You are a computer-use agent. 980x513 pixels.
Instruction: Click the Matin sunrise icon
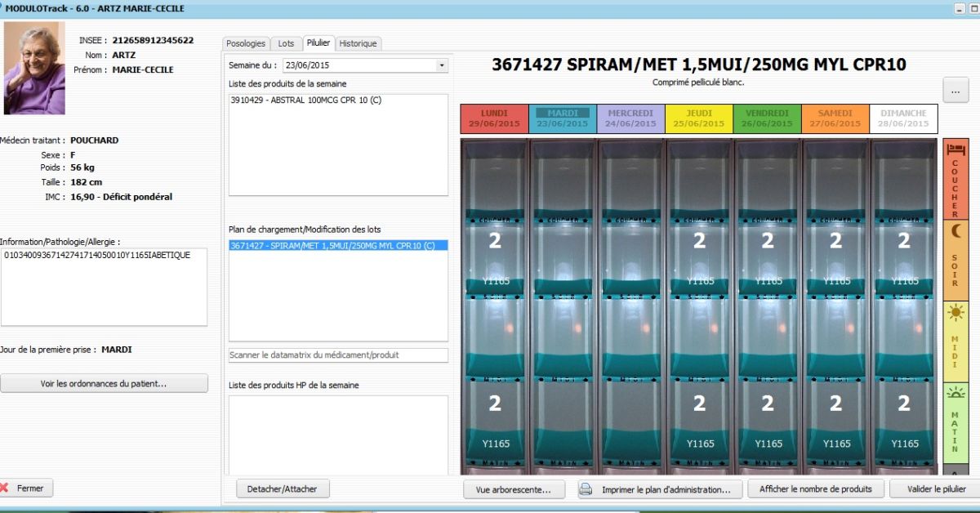(955, 394)
